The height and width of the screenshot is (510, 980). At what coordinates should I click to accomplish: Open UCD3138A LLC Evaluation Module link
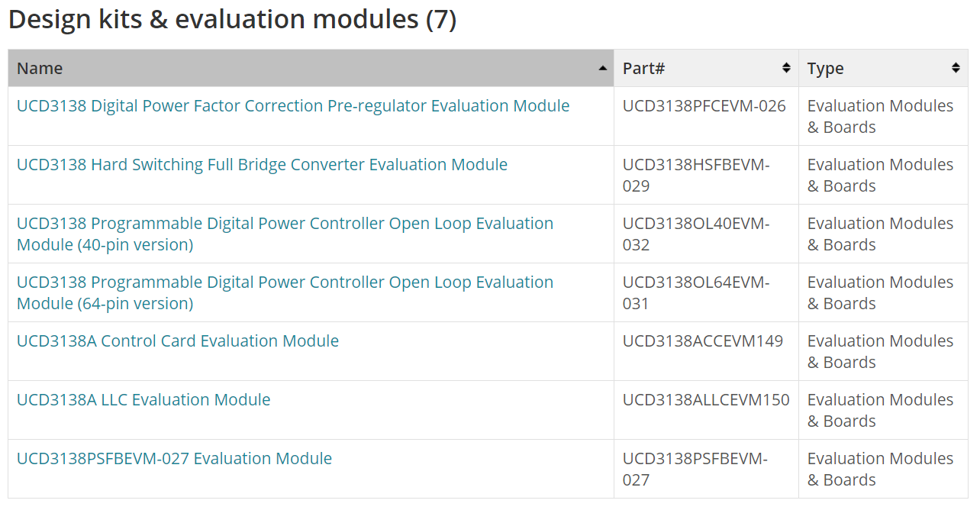tap(143, 400)
